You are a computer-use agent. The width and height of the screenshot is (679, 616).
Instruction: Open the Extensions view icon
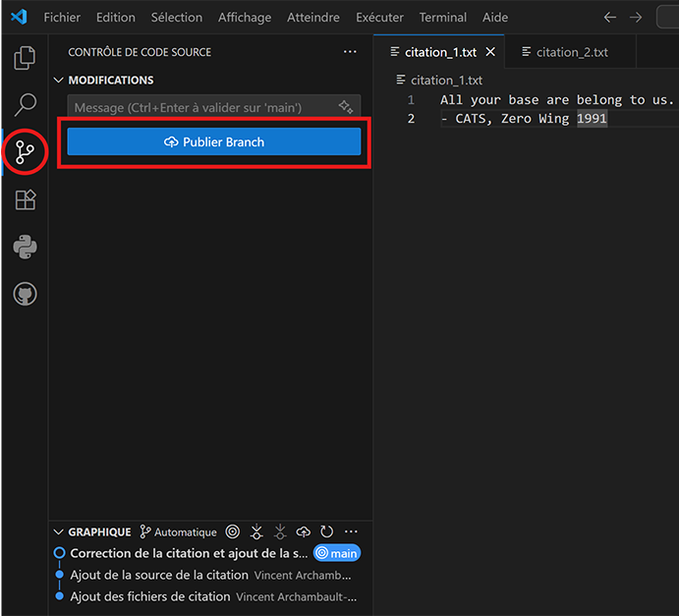coord(25,199)
